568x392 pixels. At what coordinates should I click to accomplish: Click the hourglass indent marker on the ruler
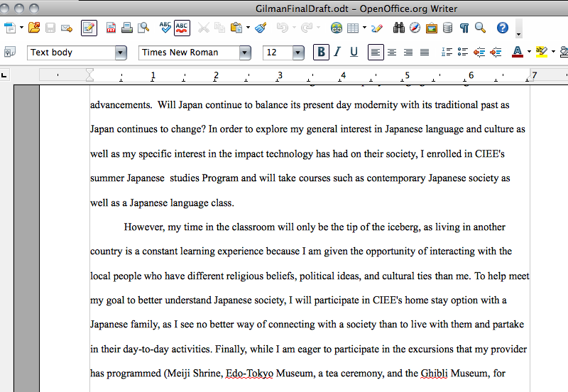coord(89,75)
